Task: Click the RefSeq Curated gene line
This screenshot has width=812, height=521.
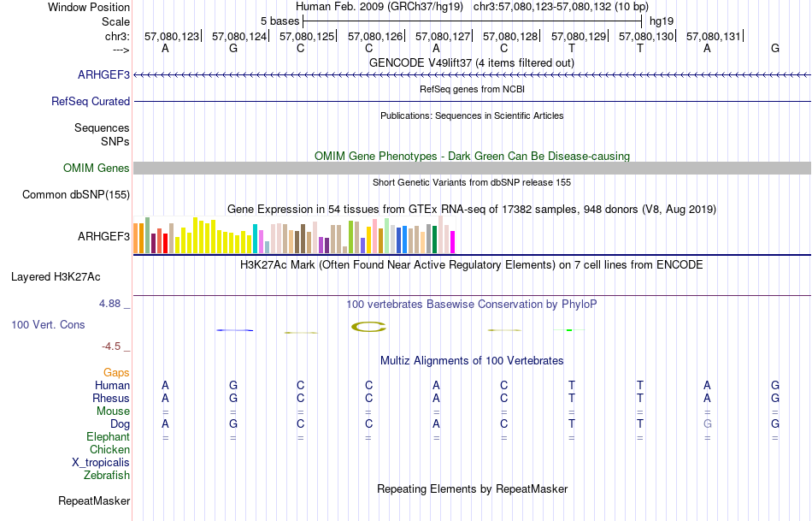Action: point(473,101)
